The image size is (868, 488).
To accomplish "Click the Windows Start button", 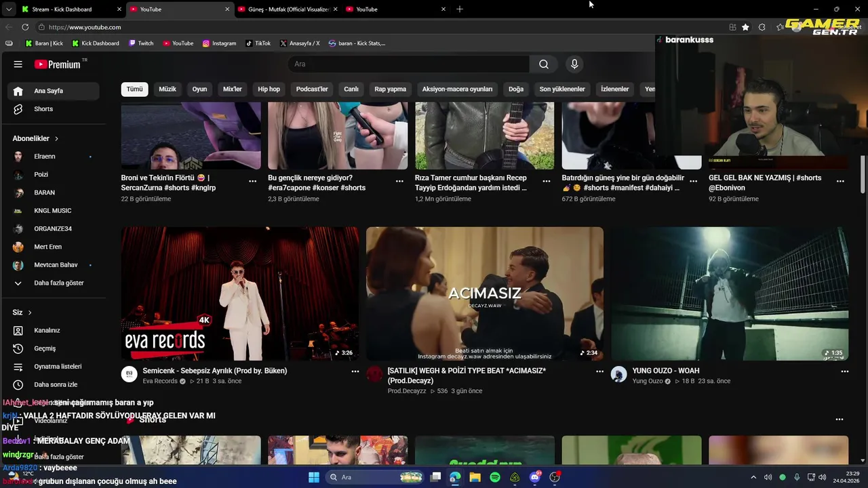I will (x=314, y=477).
